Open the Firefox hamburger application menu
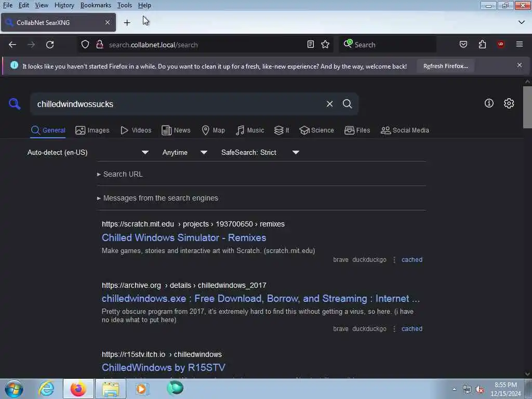 (x=520, y=45)
